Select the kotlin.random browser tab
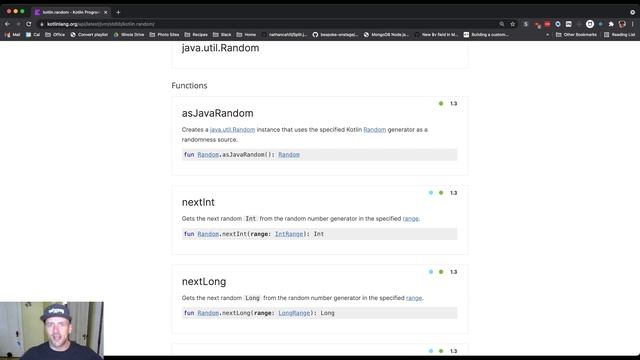The height and width of the screenshot is (360, 640). (71, 12)
